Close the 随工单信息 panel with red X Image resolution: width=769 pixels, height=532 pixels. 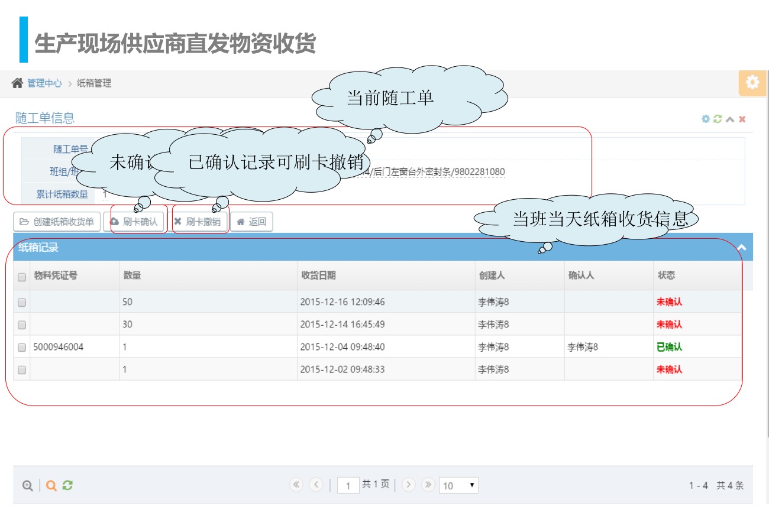click(x=742, y=119)
